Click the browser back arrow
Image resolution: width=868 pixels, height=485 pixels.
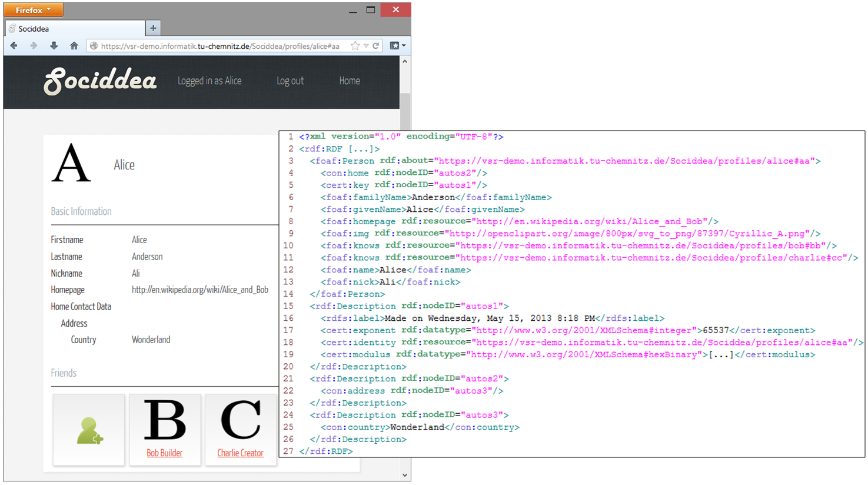(x=14, y=46)
